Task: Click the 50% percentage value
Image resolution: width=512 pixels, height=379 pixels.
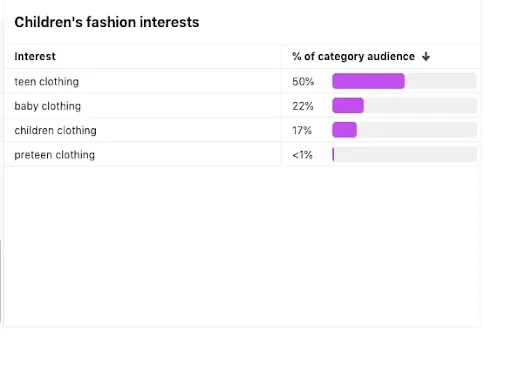Action: pyautogui.click(x=303, y=82)
